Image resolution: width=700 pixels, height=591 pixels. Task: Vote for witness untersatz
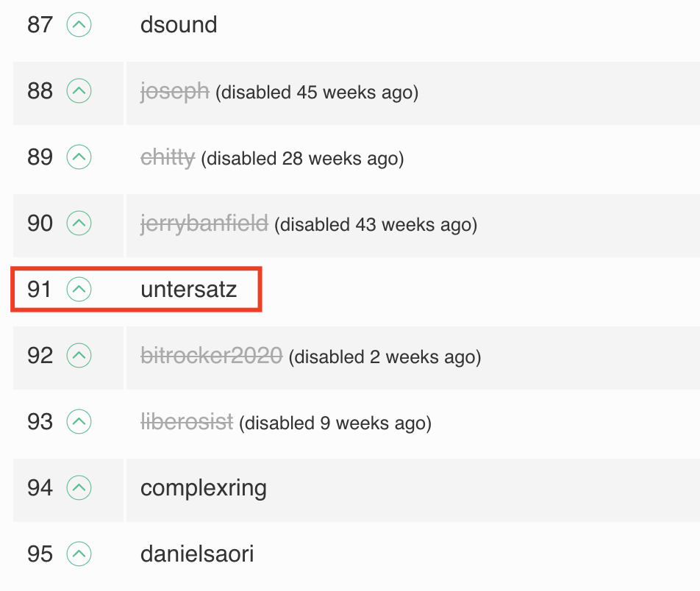[x=79, y=290]
